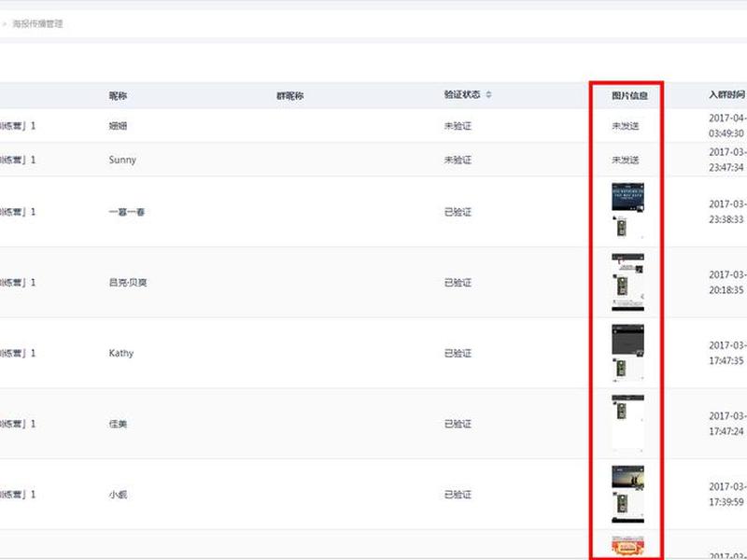Open the image thumbnail in the 20:18:35 row
747x560 pixels.
(627, 283)
